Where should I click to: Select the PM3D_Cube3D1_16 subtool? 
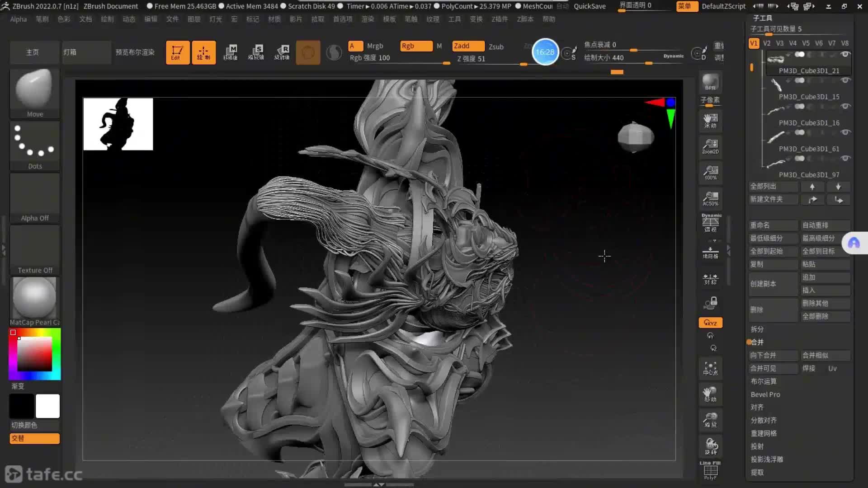coord(809,122)
